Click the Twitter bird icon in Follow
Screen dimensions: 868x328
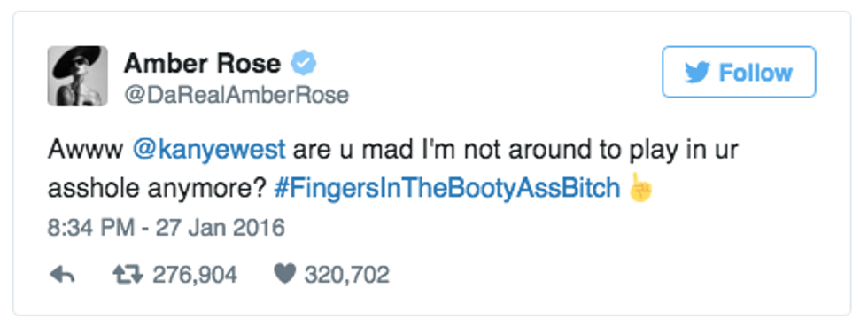[x=697, y=73]
